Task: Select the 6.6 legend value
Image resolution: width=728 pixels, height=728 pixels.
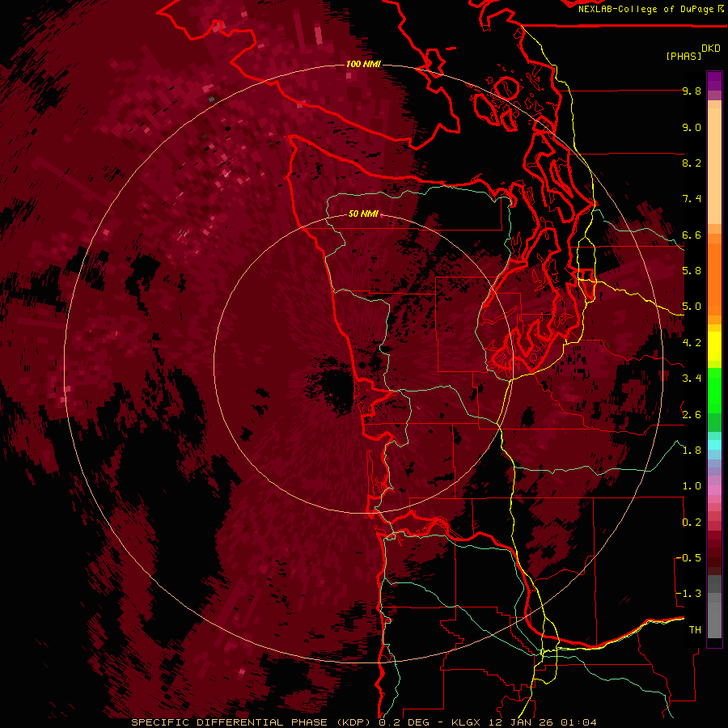Action: [x=692, y=235]
